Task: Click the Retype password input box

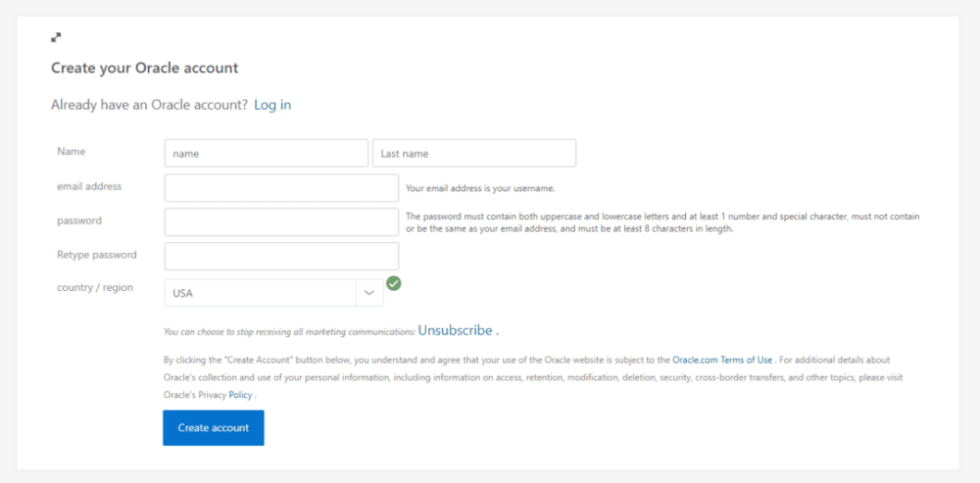Action: [281, 256]
